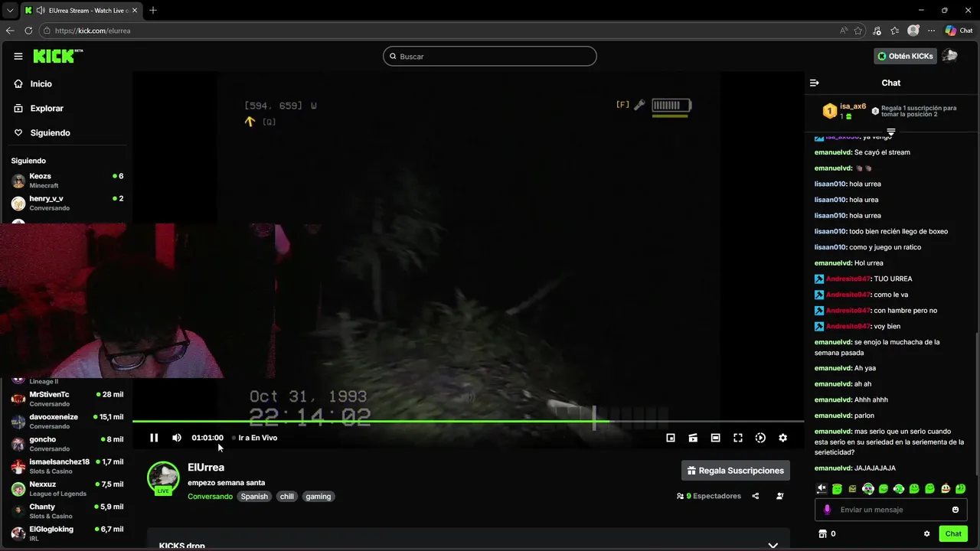This screenshot has height=551, width=980.
Task: Insert the red-capped cream emote
Action: [x=946, y=488]
